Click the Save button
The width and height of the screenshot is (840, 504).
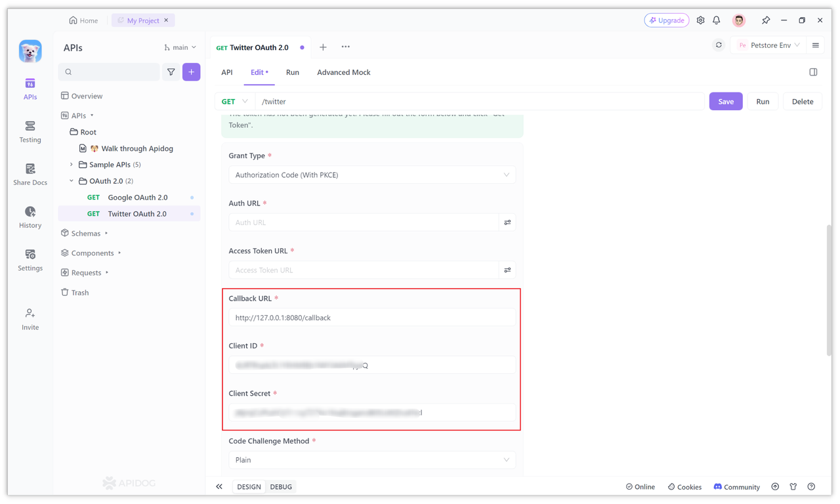click(x=726, y=102)
